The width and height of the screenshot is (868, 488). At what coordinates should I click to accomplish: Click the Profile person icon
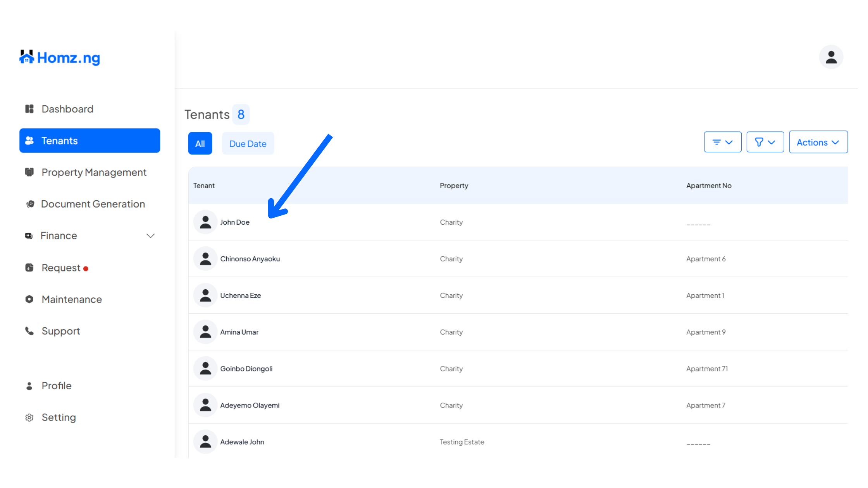(29, 386)
